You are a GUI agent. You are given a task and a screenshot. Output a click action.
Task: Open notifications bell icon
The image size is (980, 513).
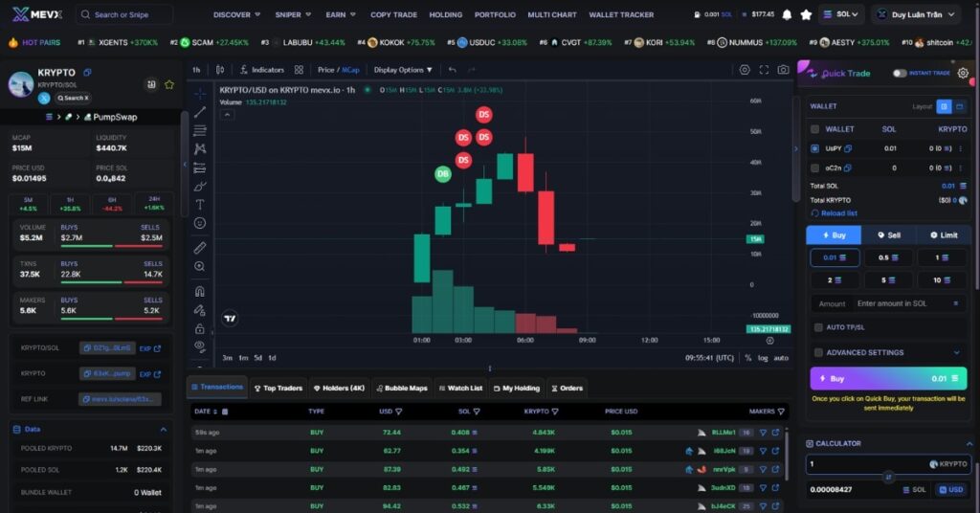(787, 14)
